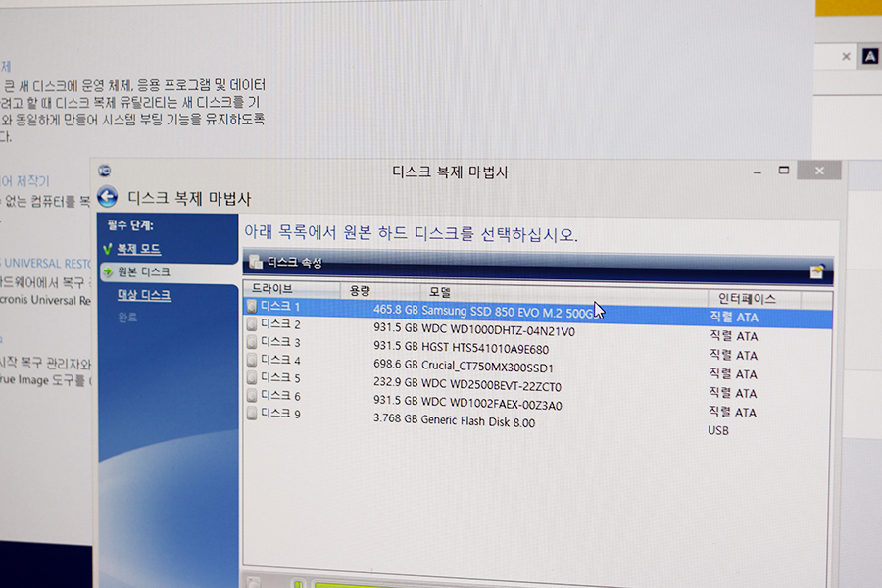Click the blue back arrow in wizard header

(107, 197)
